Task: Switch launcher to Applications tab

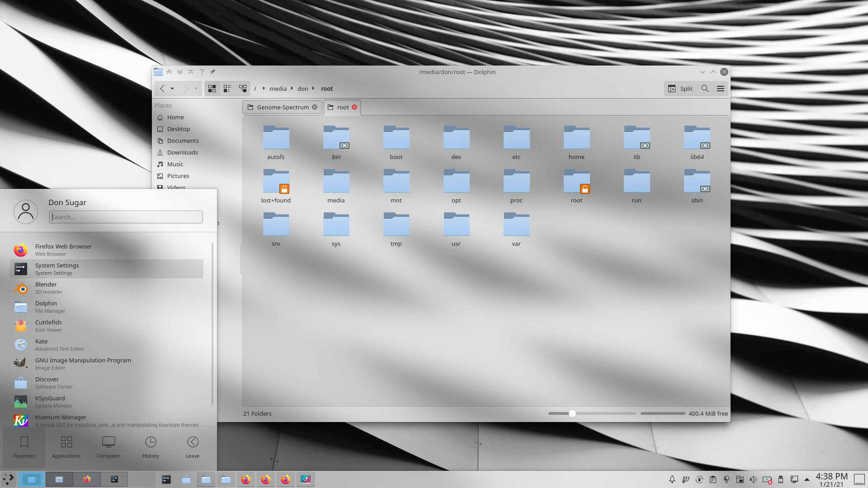Action: (x=66, y=447)
